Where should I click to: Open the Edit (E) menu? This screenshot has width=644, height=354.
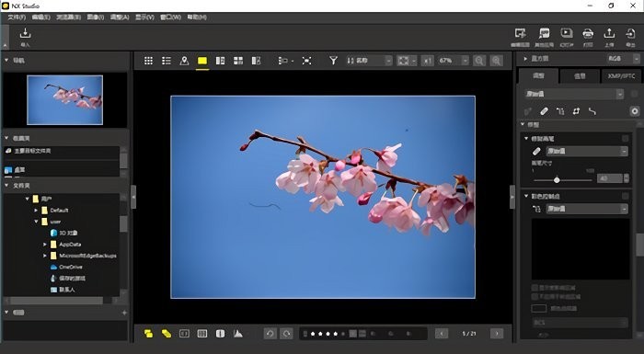(x=41, y=17)
